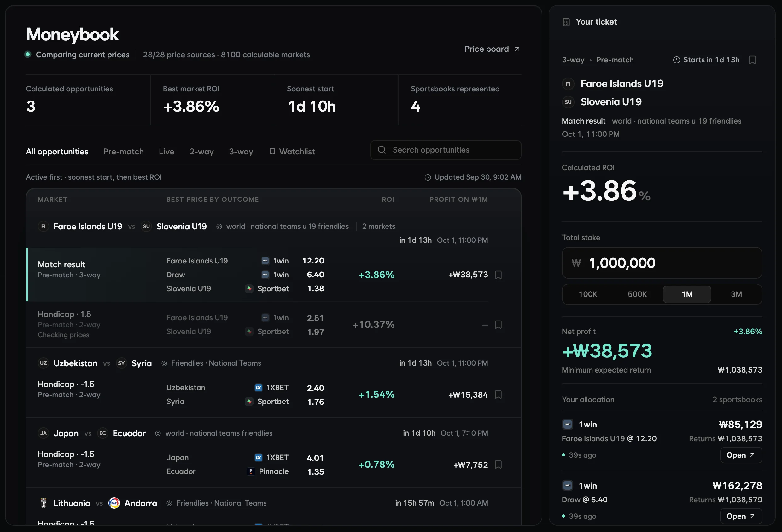Click the Pinnacle logo on Ecuador 1.35
This screenshot has height=532, width=782.
[251, 471]
